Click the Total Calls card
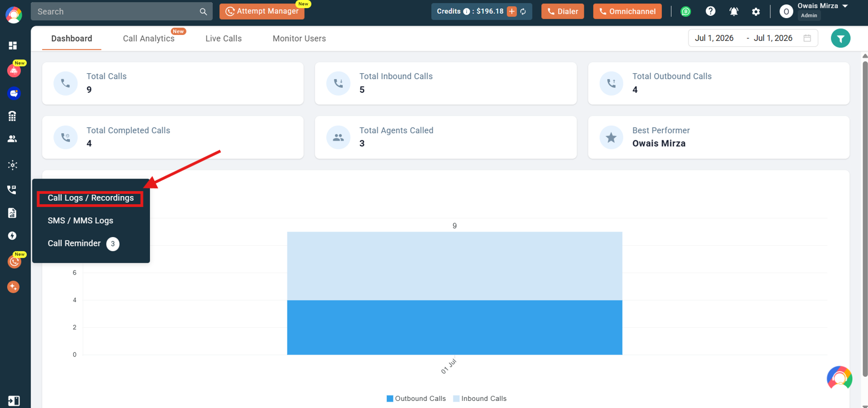The width and height of the screenshot is (868, 408). coord(173,83)
